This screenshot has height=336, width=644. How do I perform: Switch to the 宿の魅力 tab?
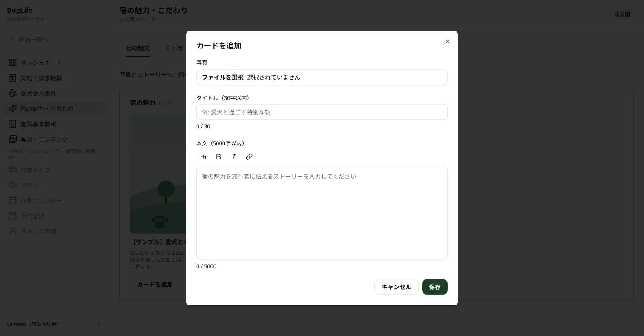(138, 48)
